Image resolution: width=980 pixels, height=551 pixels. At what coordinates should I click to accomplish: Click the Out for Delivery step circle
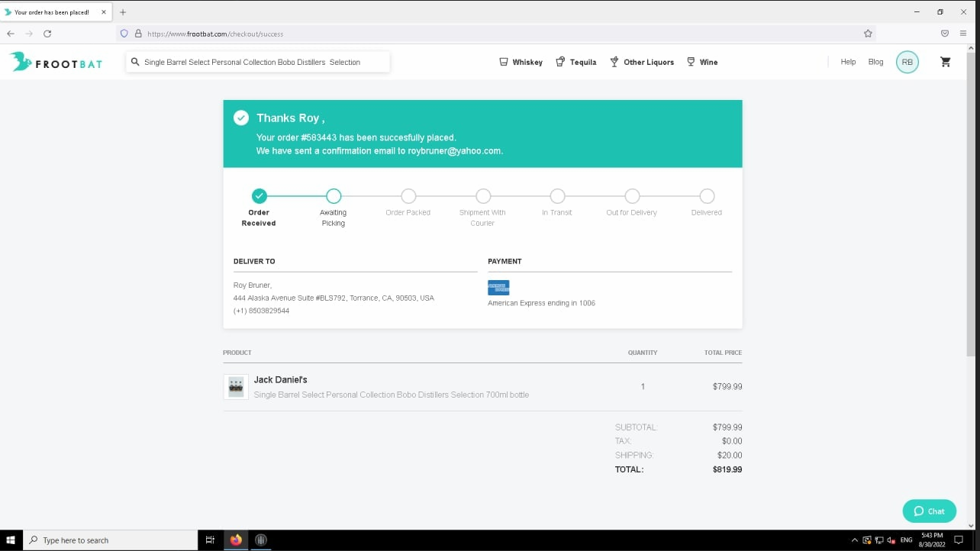(x=632, y=196)
